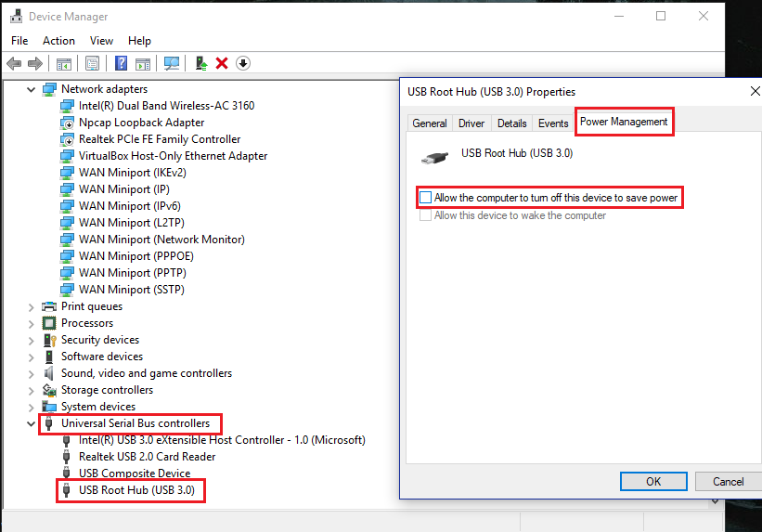The height and width of the screenshot is (532, 762).
Task: Click the Realtek USB 2.0 Card Reader icon
Action: click(67, 457)
